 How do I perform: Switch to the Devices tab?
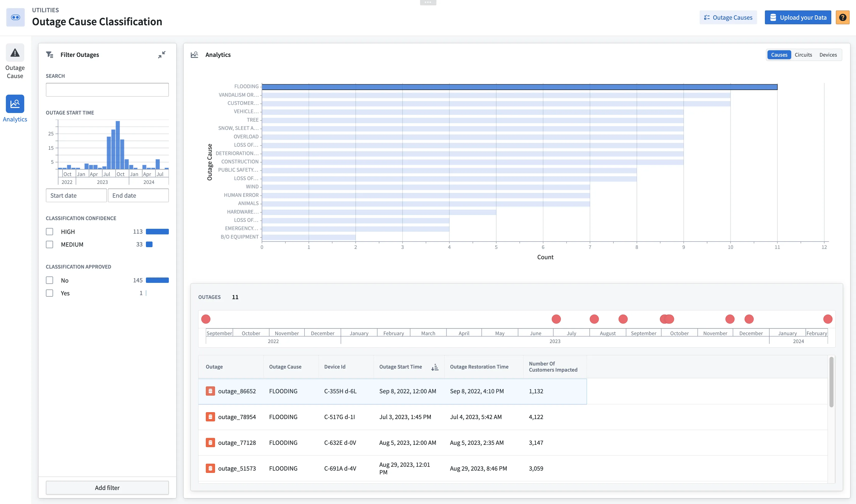pyautogui.click(x=828, y=55)
